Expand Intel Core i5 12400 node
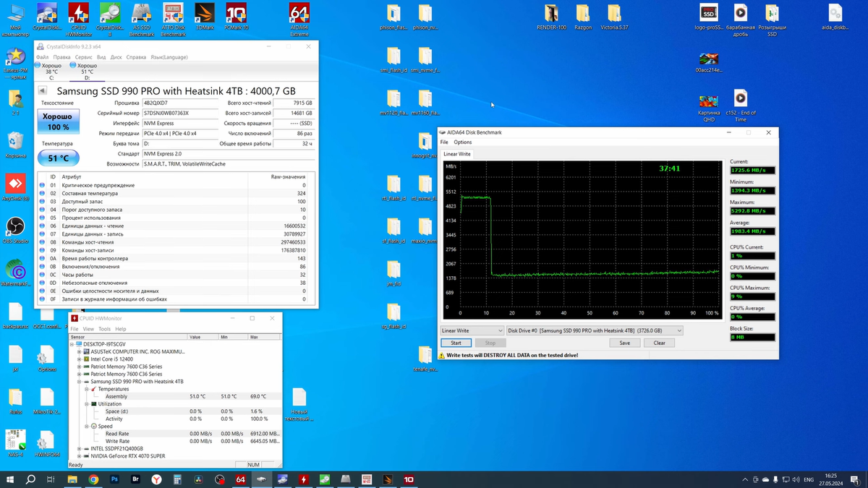 point(79,359)
